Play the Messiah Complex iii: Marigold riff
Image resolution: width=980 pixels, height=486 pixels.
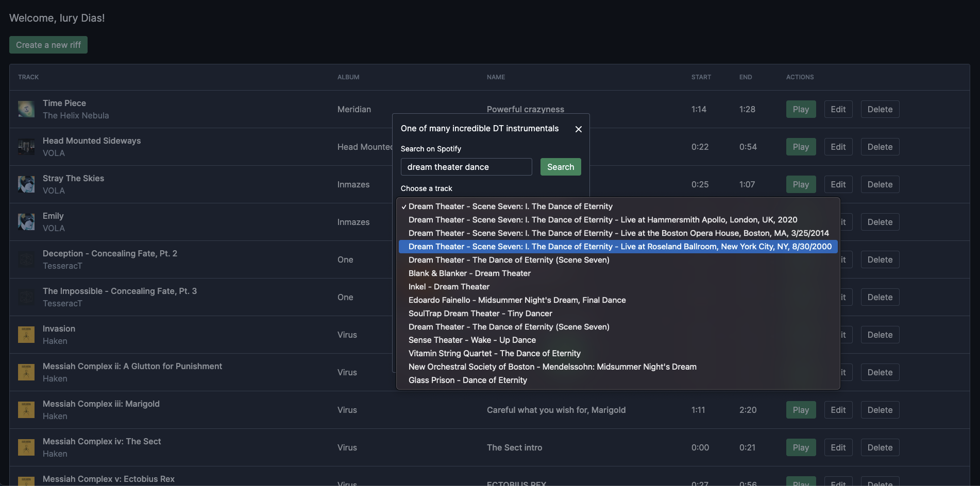pyautogui.click(x=801, y=410)
